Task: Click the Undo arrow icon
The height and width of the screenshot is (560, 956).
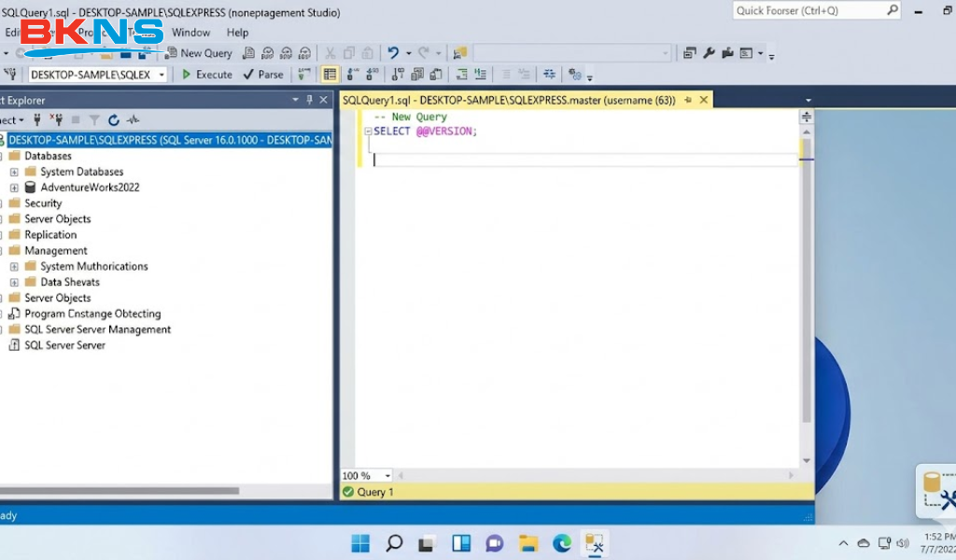Action: click(x=393, y=53)
